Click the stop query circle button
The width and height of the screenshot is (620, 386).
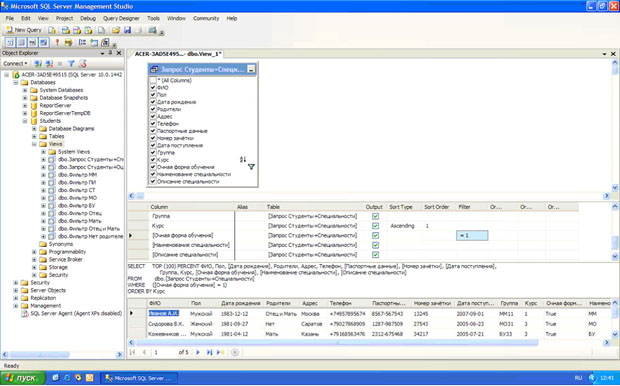coord(234,352)
